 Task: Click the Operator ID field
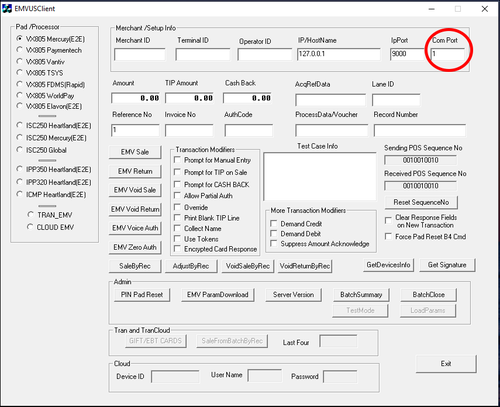(x=265, y=54)
